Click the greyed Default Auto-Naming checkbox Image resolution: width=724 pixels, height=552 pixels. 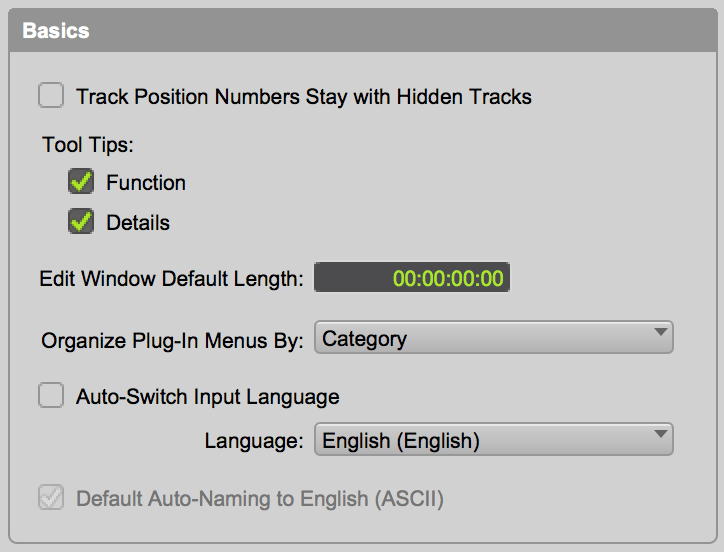(50, 498)
